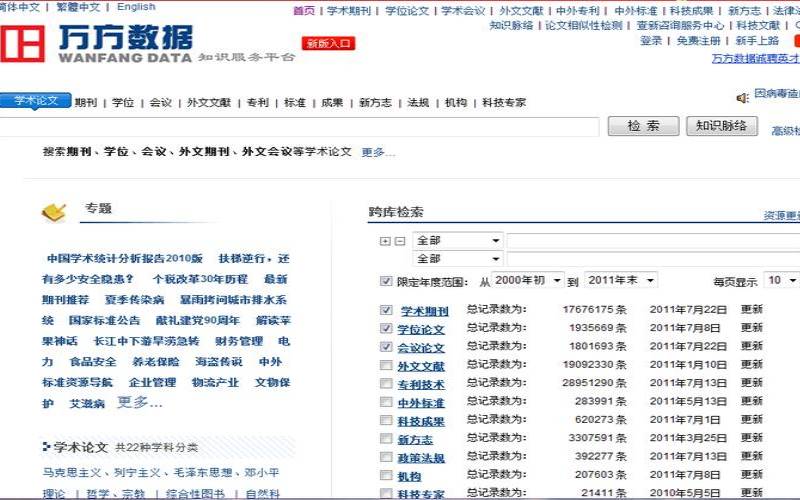Open the 查新咨询服务中心 link
The height and width of the screenshot is (500, 800).
click(x=680, y=25)
